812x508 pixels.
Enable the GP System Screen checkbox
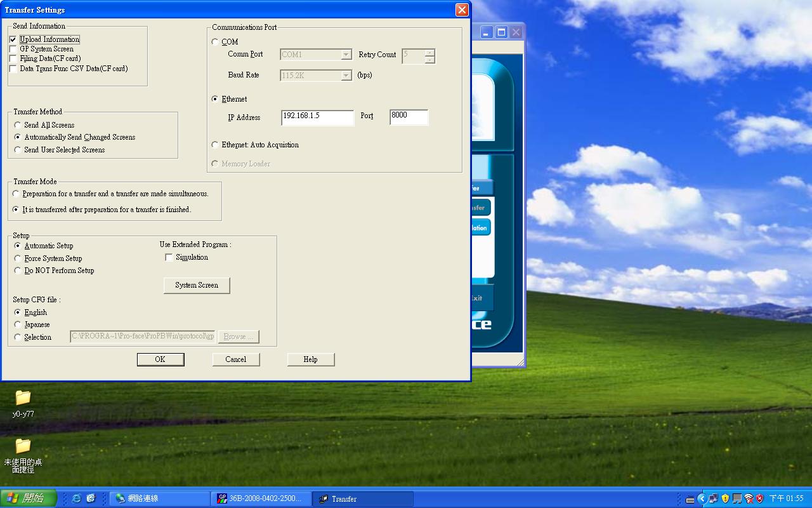[13, 49]
